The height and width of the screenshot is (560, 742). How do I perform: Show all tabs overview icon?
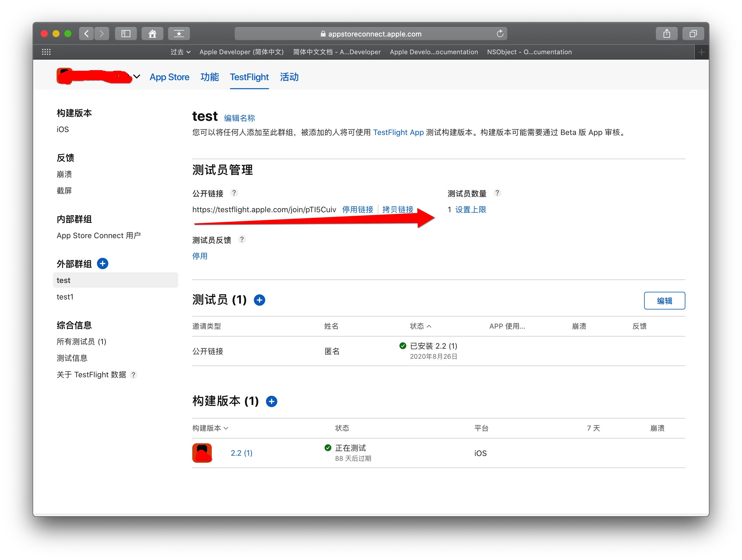(693, 34)
